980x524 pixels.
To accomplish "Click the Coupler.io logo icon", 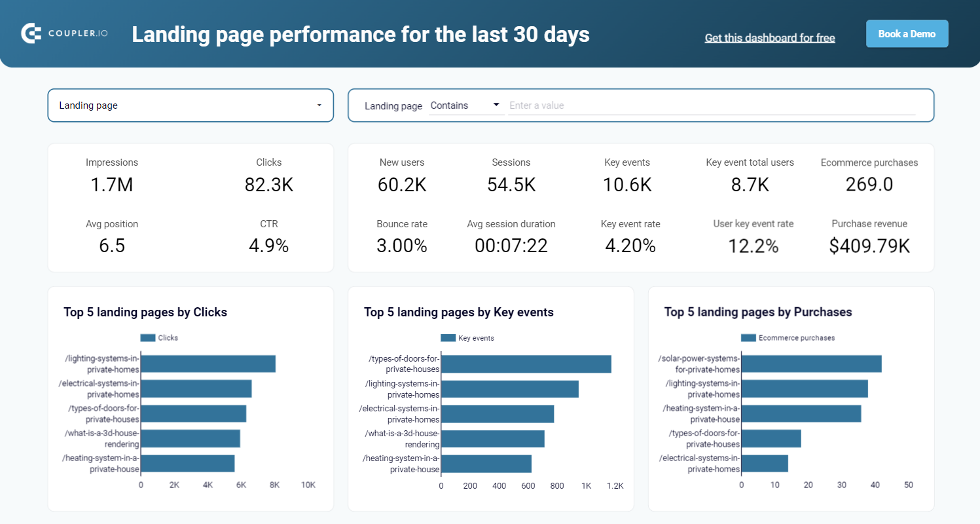I will pyautogui.click(x=31, y=34).
